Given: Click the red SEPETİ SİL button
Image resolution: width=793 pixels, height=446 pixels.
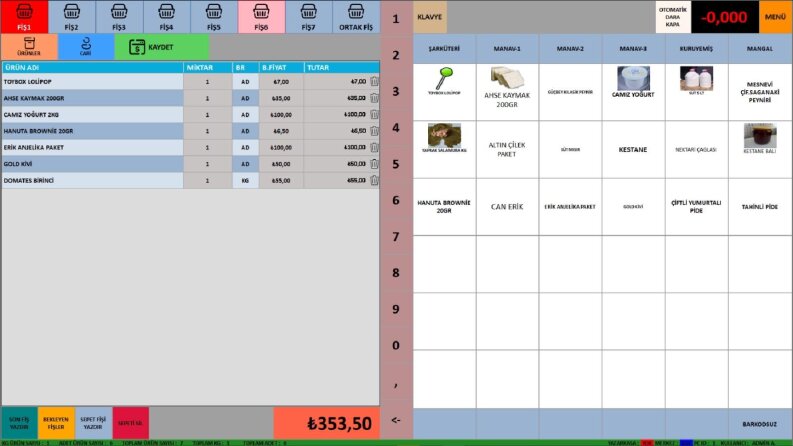Looking at the screenshot, I should tap(130, 423).
